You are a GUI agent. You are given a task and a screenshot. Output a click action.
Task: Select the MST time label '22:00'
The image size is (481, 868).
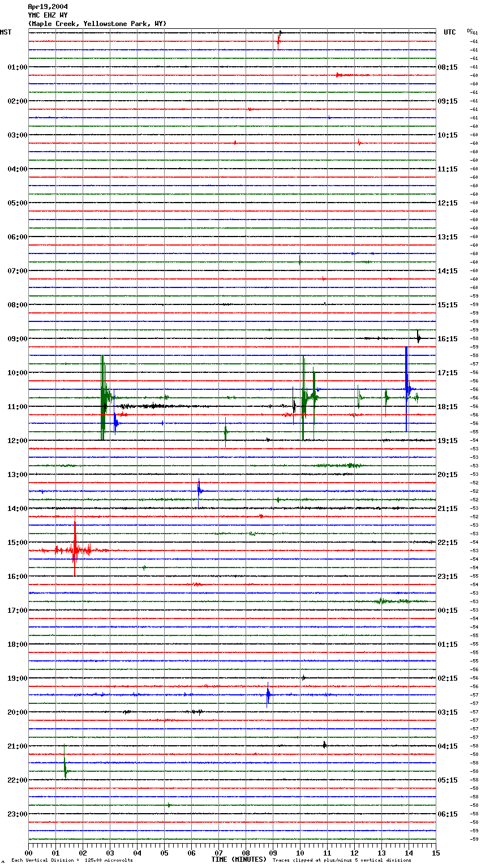point(18,780)
